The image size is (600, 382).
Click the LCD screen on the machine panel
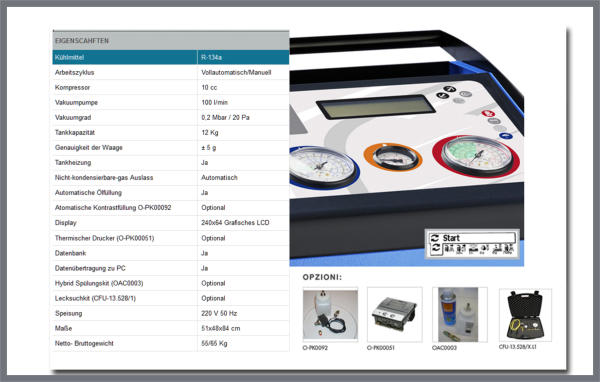[375, 106]
